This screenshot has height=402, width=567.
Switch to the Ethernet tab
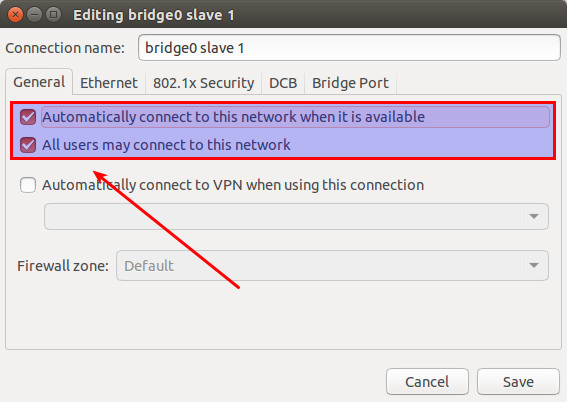click(x=109, y=83)
